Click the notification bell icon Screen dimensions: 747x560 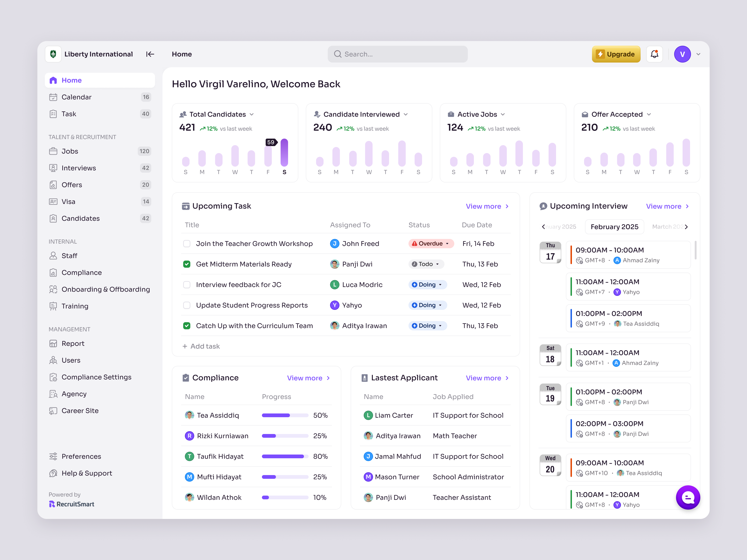click(655, 54)
